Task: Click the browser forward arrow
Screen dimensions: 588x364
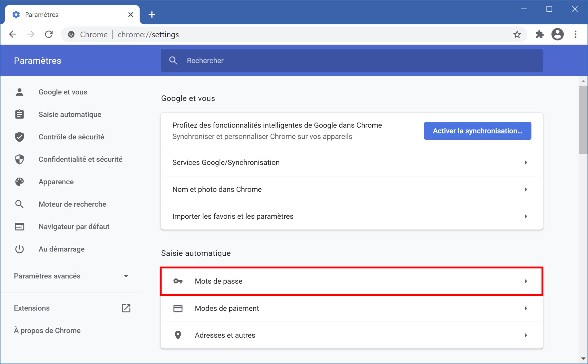Action: tap(31, 34)
